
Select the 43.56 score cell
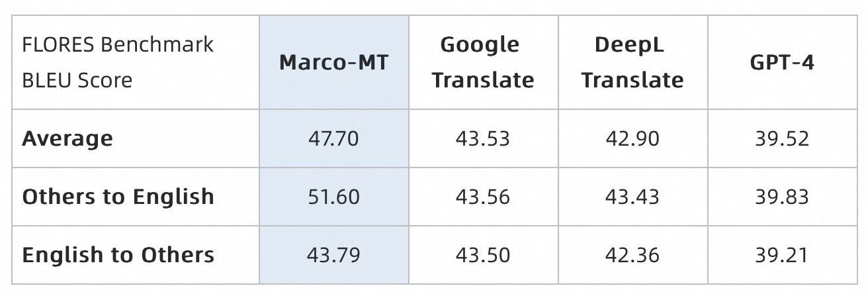tap(483, 197)
